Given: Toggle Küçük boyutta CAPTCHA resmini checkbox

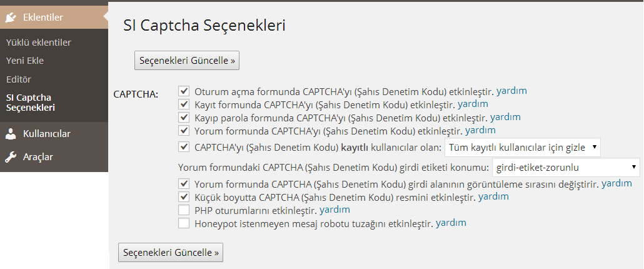Looking at the screenshot, I should coord(184,197).
